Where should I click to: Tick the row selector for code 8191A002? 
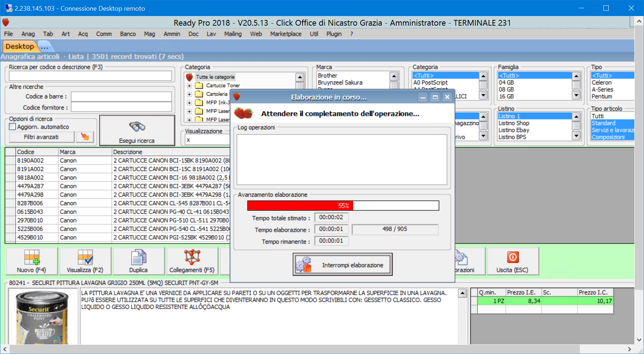[x=10, y=169]
